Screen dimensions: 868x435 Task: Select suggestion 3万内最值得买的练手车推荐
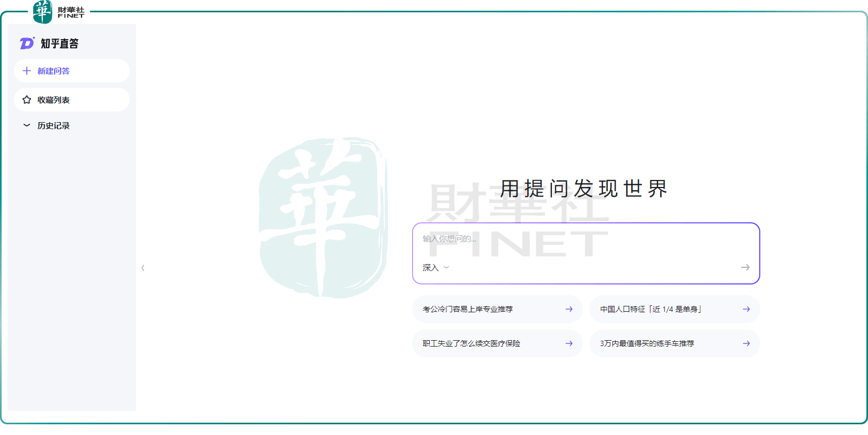(675, 343)
